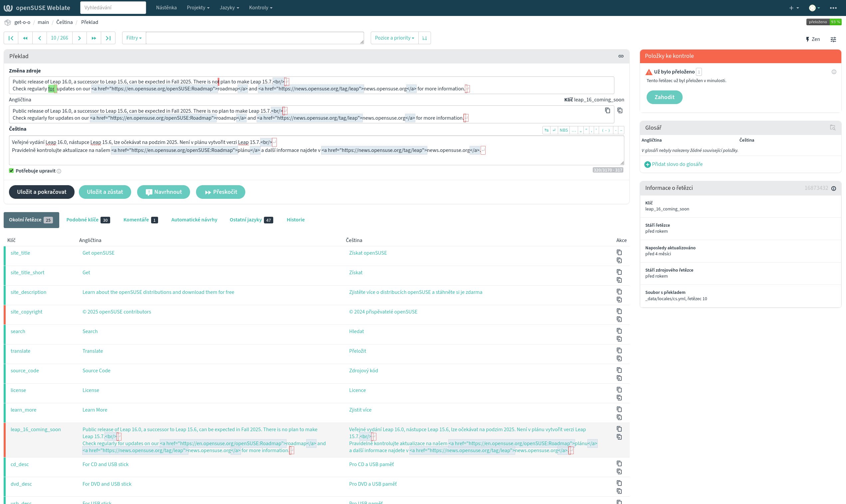This screenshot has width=846, height=504.
Task: Toggle Potřebuje upravit checkbox
Action: [12, 171]
